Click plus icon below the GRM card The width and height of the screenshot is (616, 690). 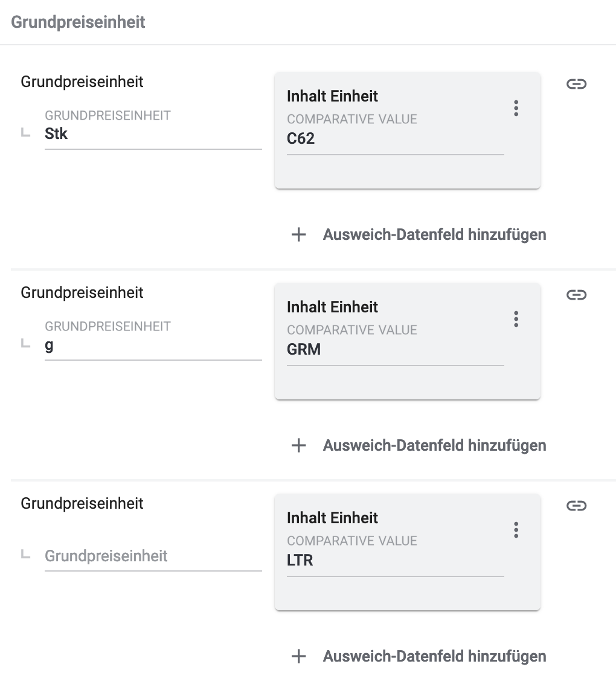[299, 445]
